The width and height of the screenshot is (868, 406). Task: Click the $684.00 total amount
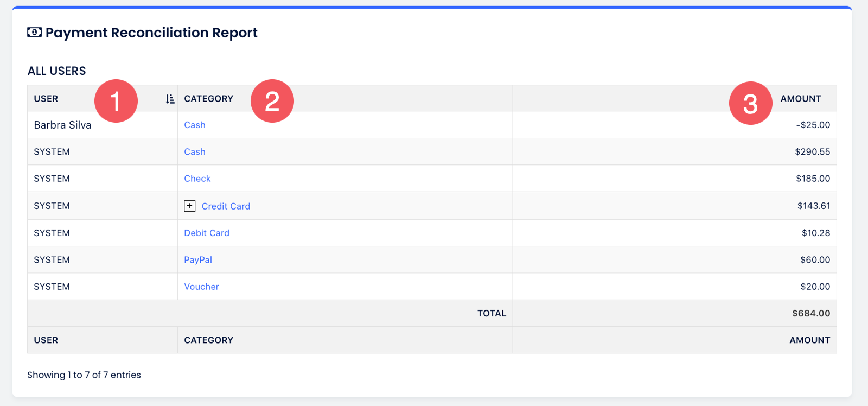810,313
